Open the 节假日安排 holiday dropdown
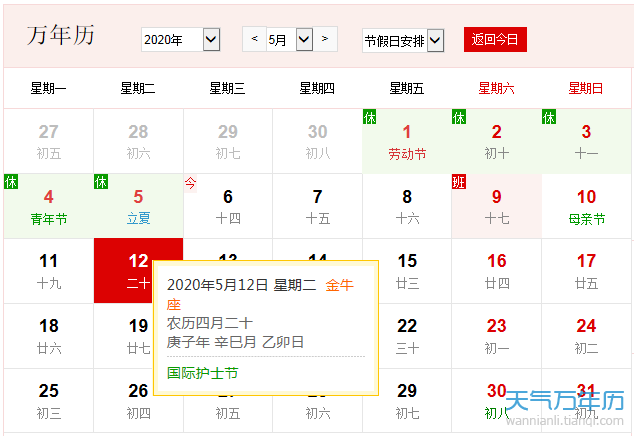 (403, 40)
